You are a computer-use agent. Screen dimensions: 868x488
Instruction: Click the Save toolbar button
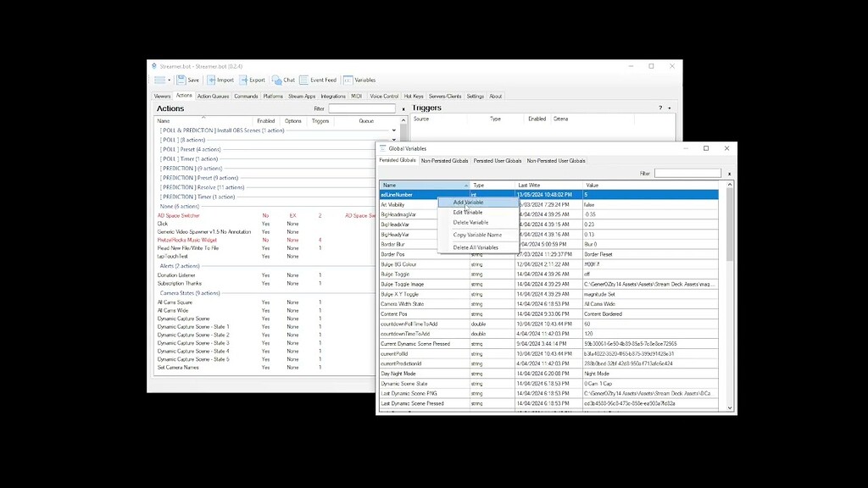(188, 80)
